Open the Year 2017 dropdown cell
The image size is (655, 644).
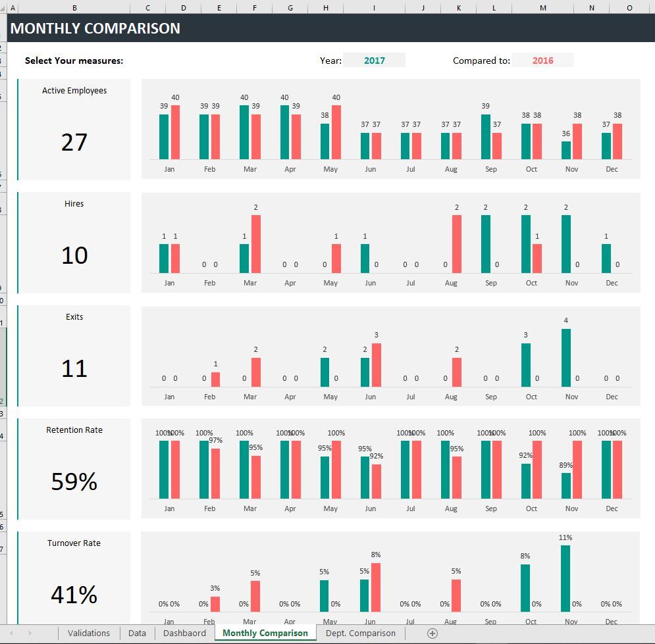(374, 61)
